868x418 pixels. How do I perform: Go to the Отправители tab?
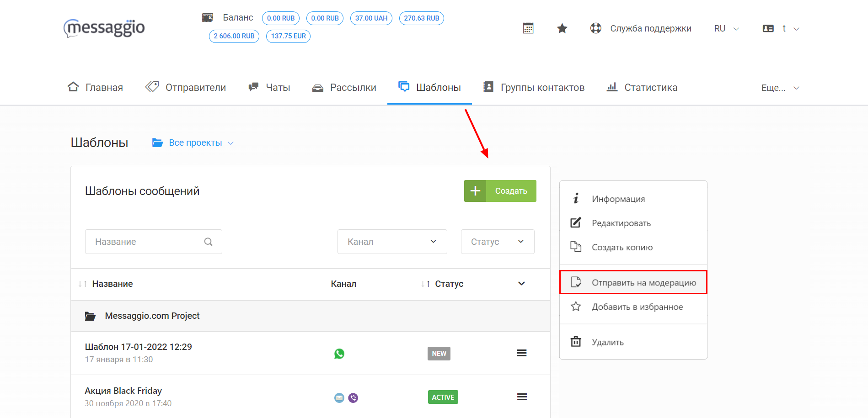(x=186, y=87)
